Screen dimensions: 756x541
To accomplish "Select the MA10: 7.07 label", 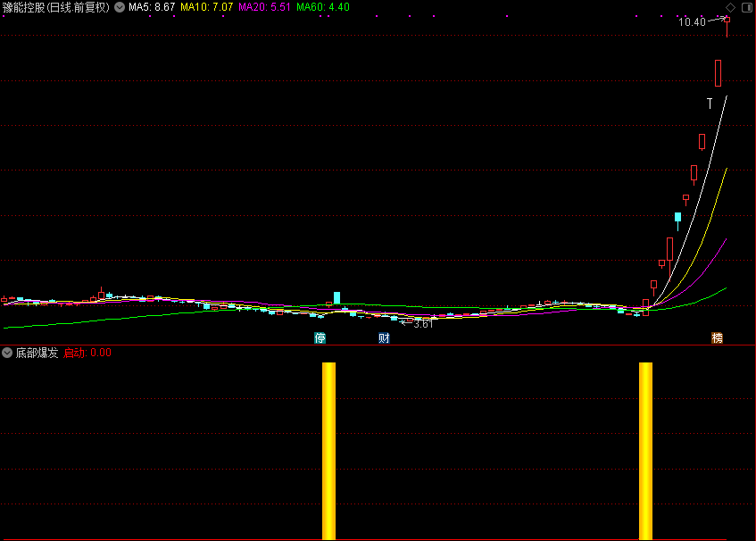I will tap(207, 7).
